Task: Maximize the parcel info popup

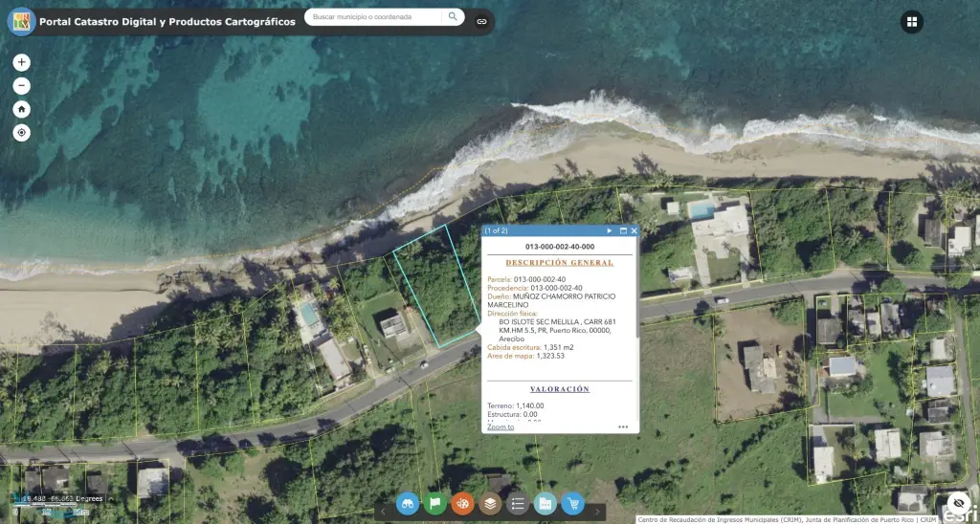Action: coord(623,230)
